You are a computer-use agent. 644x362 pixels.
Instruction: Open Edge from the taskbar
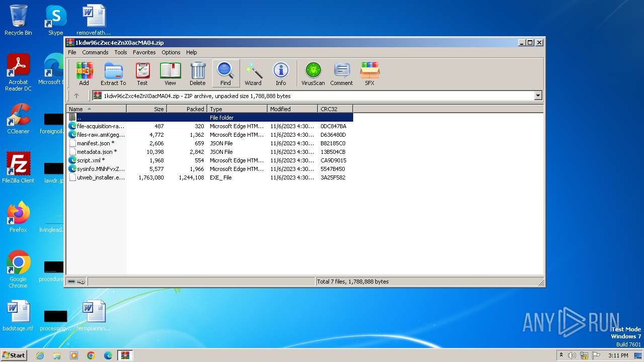pos(108,355)
